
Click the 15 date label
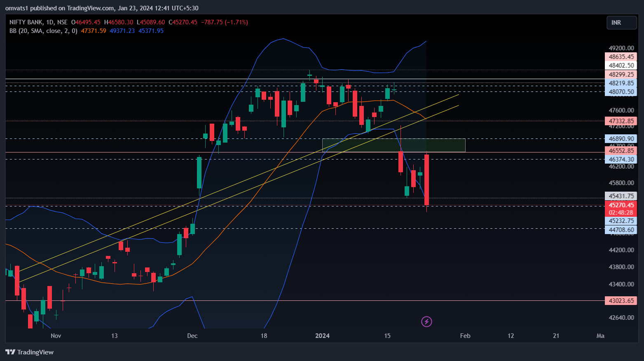387,336
